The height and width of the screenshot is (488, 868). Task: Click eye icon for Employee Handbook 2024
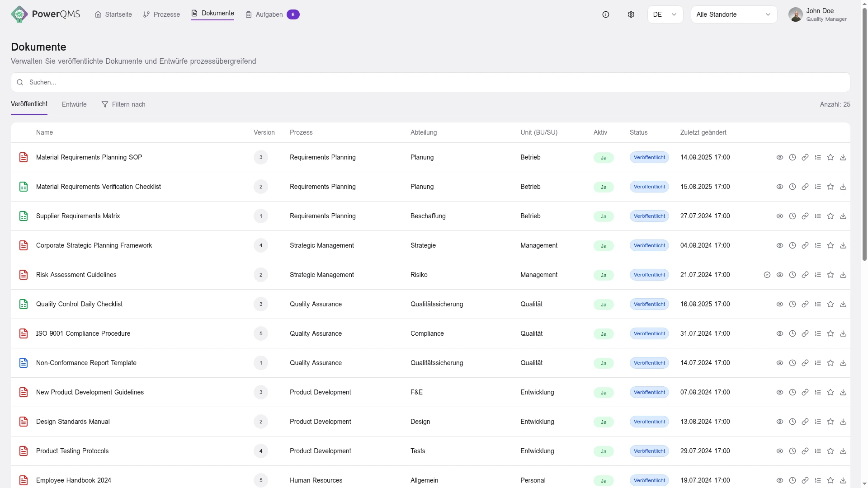(x=780, y=480)
